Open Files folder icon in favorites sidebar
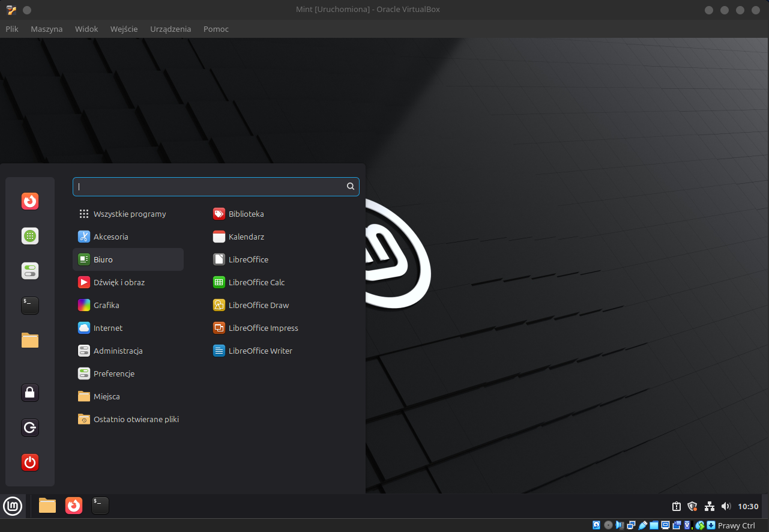The image size is (769, 532). [30, 340]
